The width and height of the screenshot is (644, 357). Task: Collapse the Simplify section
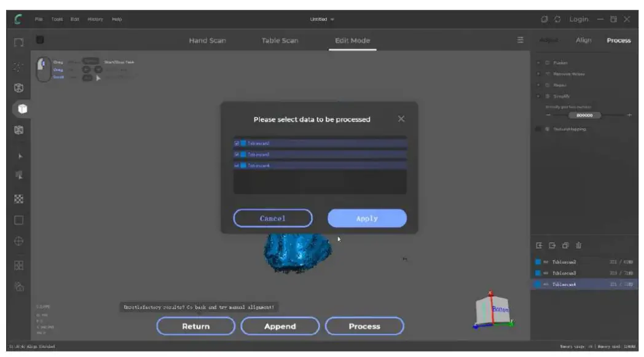point(538,96)
